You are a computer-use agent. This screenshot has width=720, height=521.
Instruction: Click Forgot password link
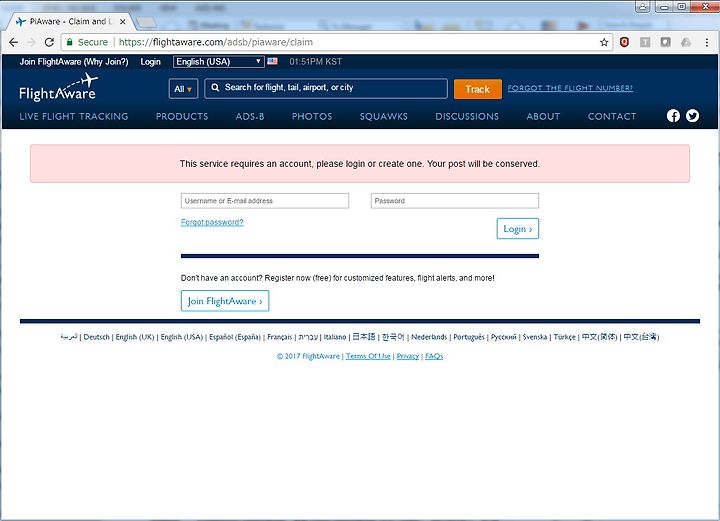(x=212, y=222)
